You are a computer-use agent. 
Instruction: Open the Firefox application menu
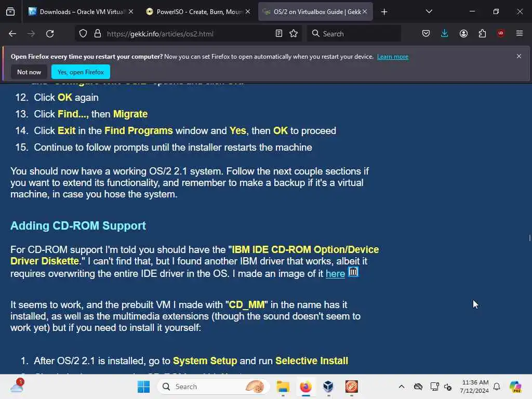pyautogui.click(x=520, y=33)
